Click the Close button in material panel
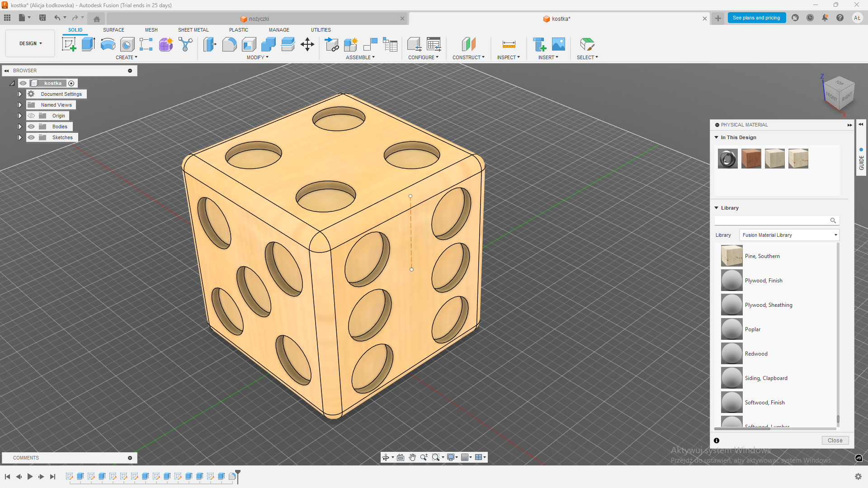This screenshot has width=868, height=488. click(x=835, y=441)
